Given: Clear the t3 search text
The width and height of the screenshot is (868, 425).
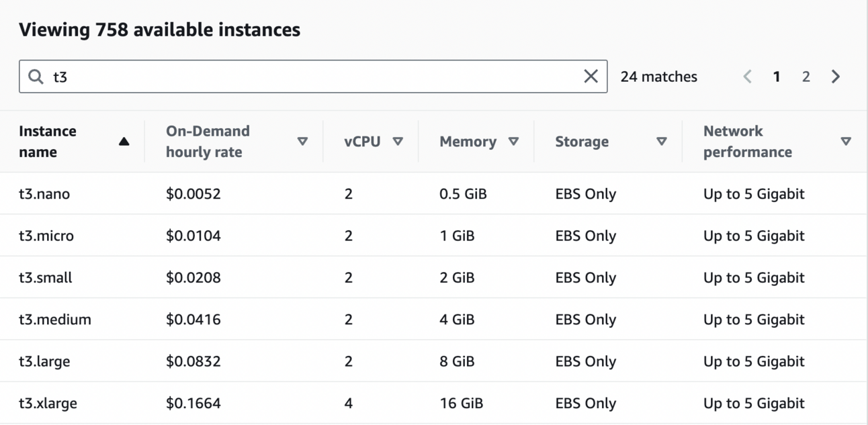Looking at the screenshot, I should [591, 77].
